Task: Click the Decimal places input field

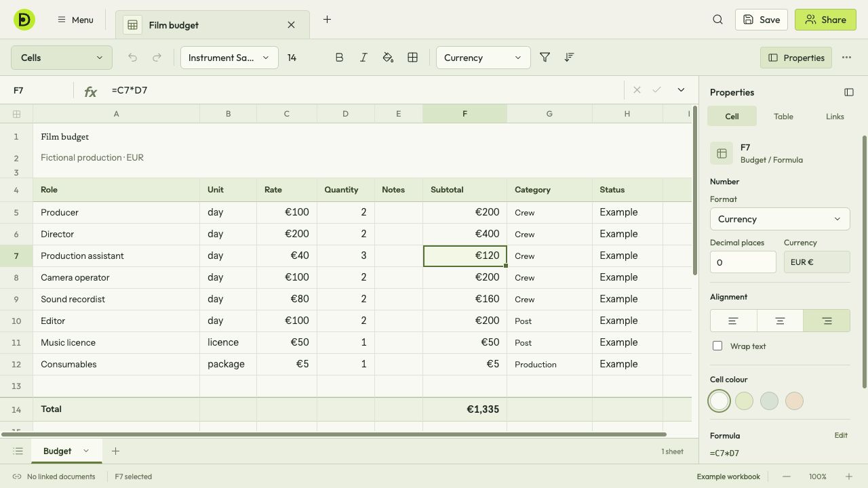Action: click(743, 262)
